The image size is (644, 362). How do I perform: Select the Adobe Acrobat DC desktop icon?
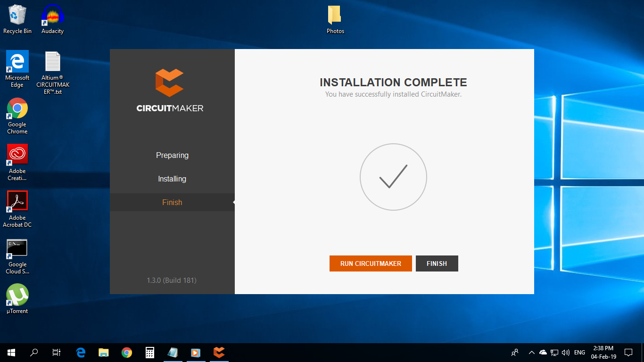click(17, 209)
